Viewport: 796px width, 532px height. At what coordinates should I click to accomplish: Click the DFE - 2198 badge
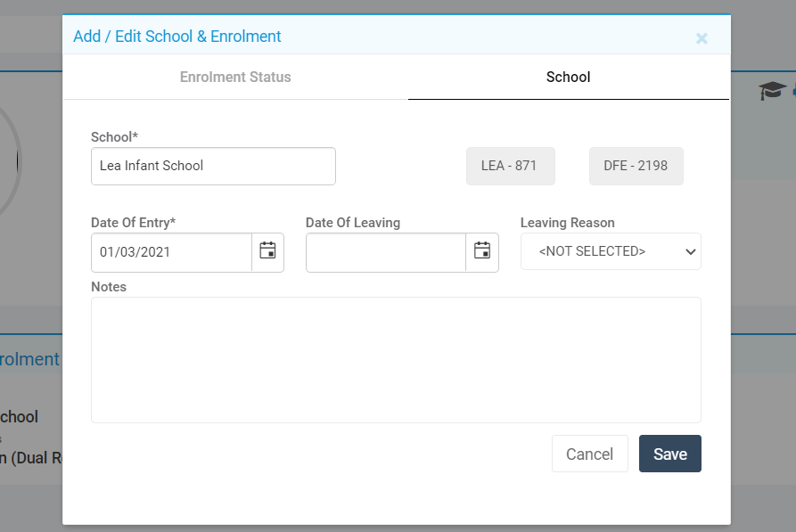[636, 166]
